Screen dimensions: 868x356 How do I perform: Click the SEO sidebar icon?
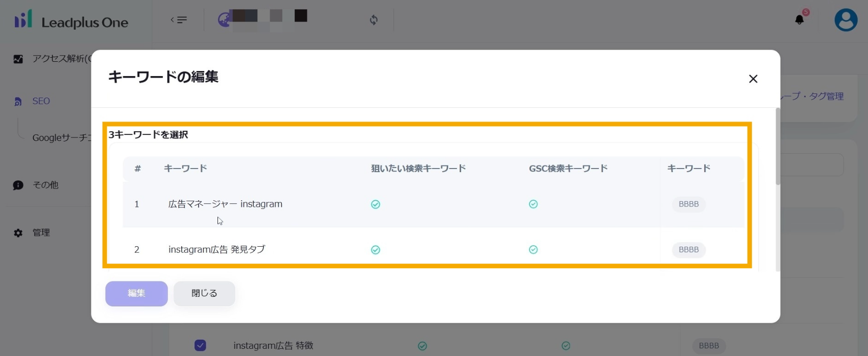18,102
